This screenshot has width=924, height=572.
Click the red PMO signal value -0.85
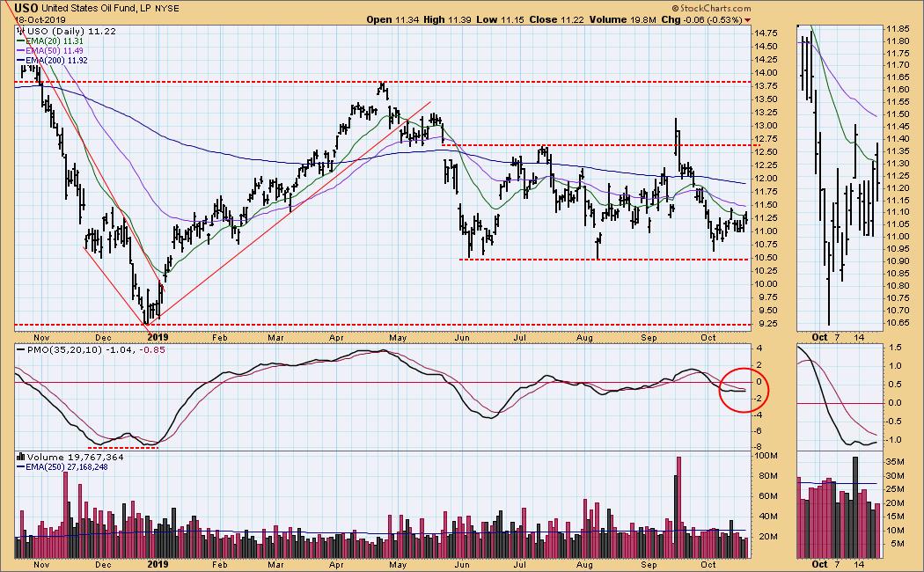pyautogui.click(x=154, y=349)
